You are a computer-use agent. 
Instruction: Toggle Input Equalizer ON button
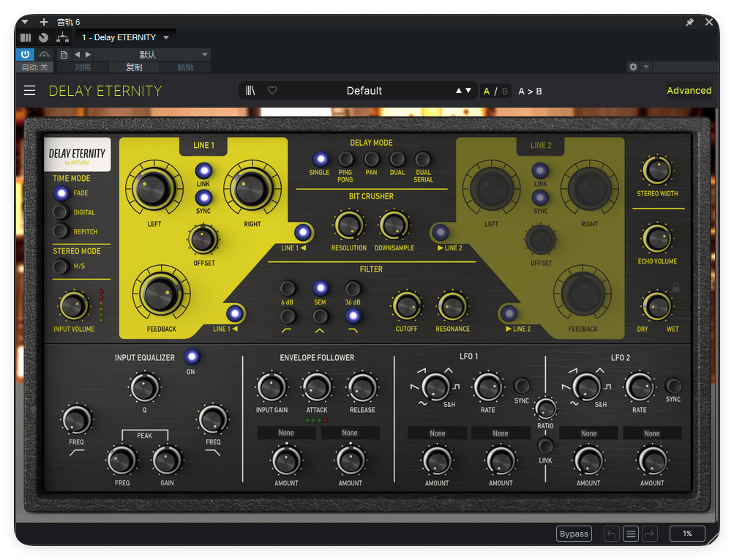(192, 356)
